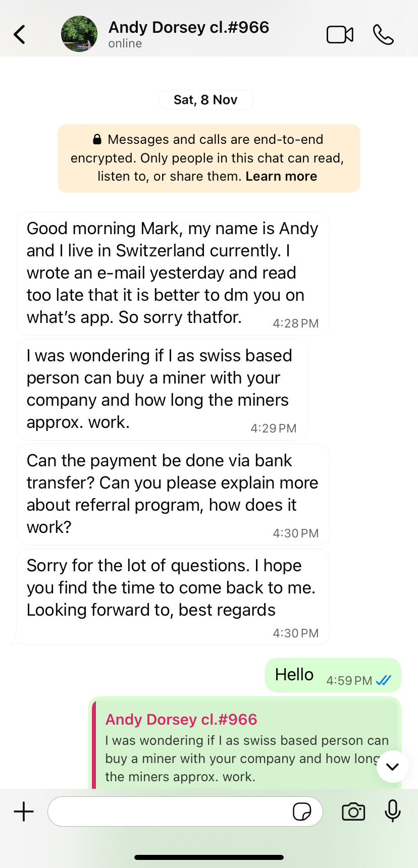
Task: Tap the blue read receipt double checkmarks
Action: 384,680
